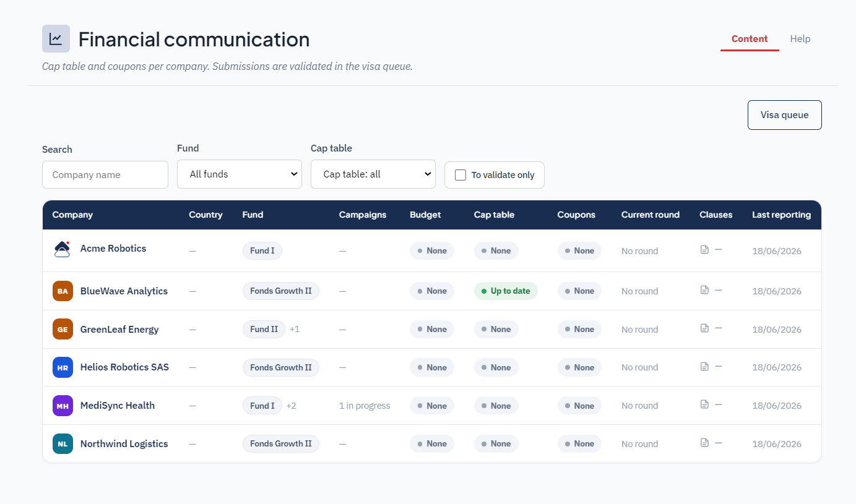
Task: Switch to the Help tab
Action: click(800, 39)
